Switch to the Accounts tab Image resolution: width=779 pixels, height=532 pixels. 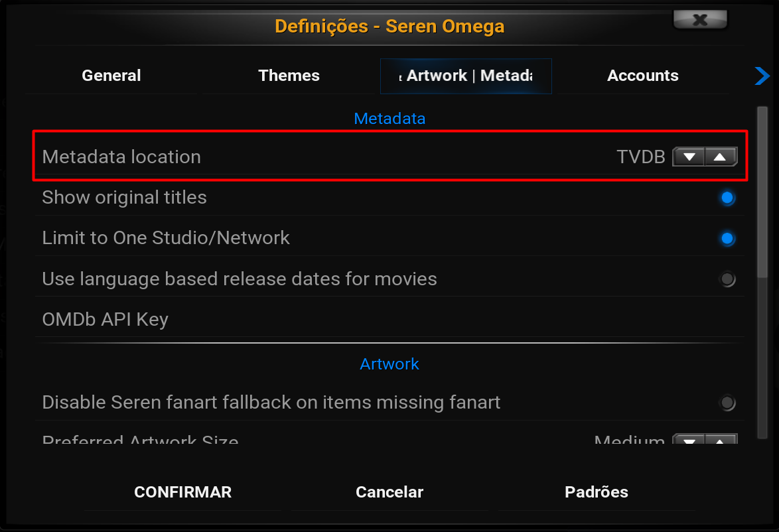[x=642, y=76]
